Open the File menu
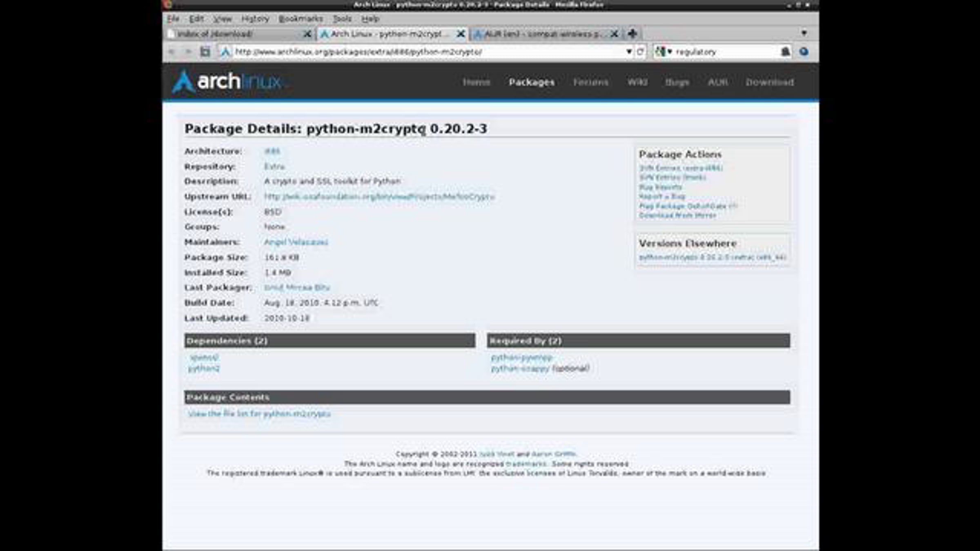Viewport: 980px width, 551px height. click(173, 19)
